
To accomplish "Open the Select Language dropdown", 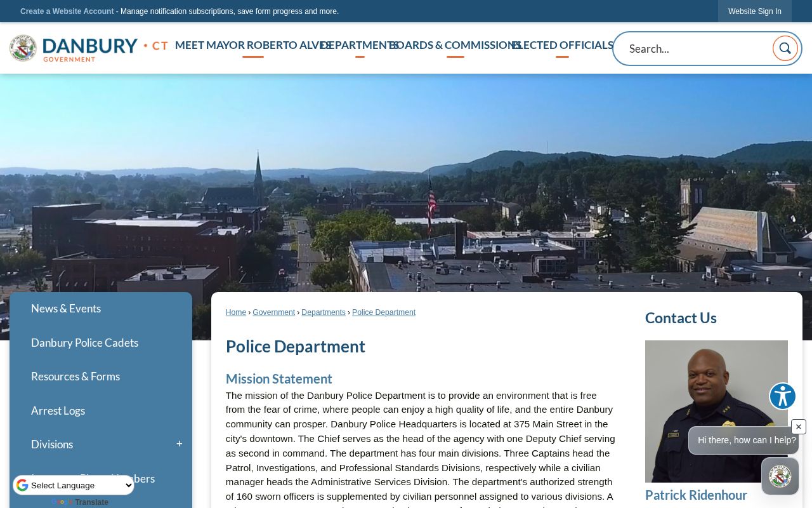I will pyautogui.click(x=74, y=486).
